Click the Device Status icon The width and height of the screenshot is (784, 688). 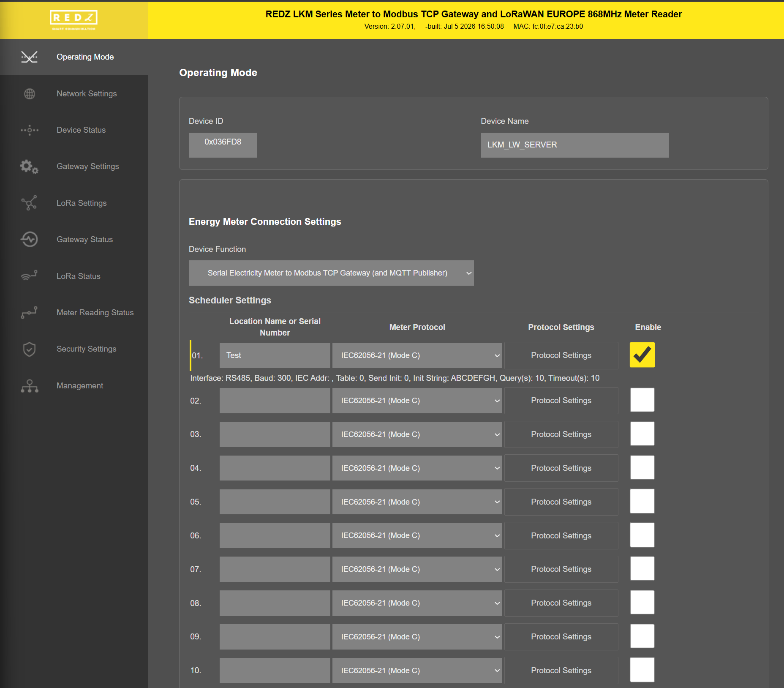(x=29, y=130)
